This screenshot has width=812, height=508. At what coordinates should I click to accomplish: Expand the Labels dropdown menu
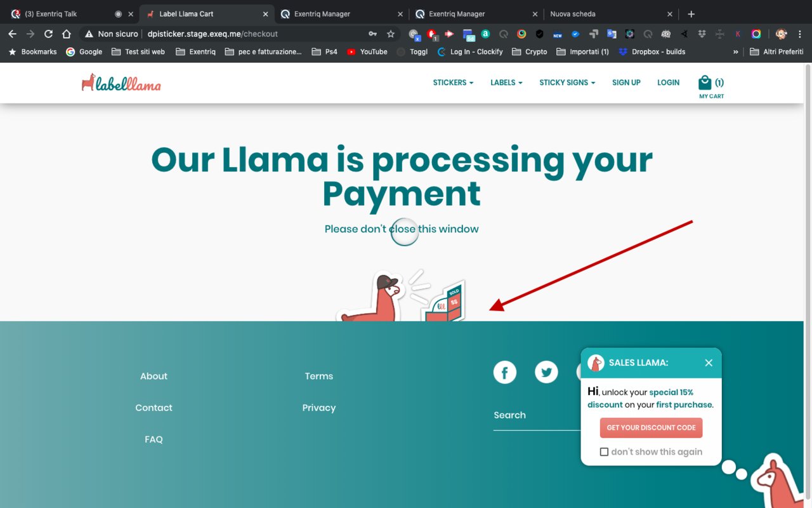coord(506,83)
